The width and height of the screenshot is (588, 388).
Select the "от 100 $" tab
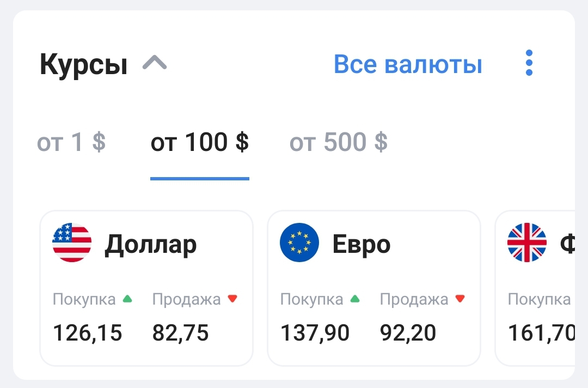tap(199, 143)
